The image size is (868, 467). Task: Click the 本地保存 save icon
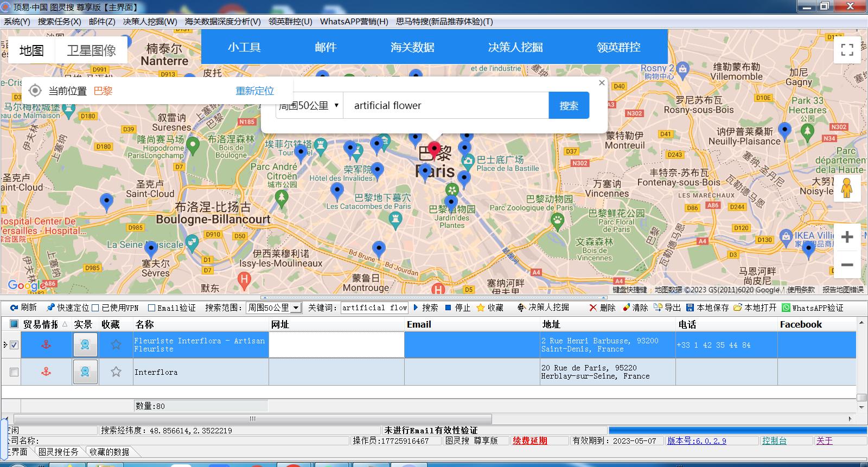pyautogui.click(x=690, y=308)
